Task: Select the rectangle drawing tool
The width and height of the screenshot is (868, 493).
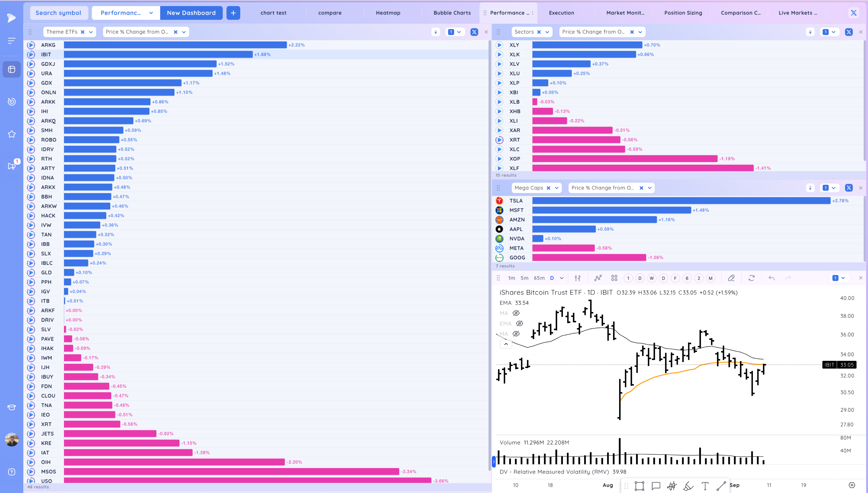Action: (x=639, y=486)
